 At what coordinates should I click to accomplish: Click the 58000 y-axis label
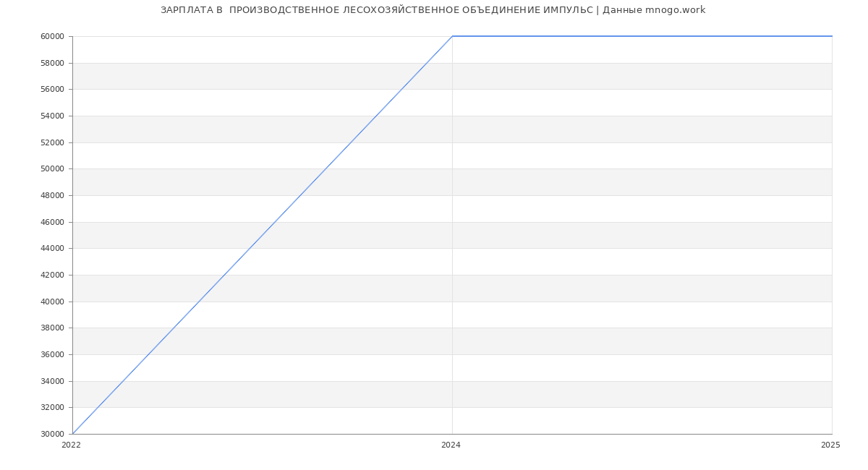point(53,63)
